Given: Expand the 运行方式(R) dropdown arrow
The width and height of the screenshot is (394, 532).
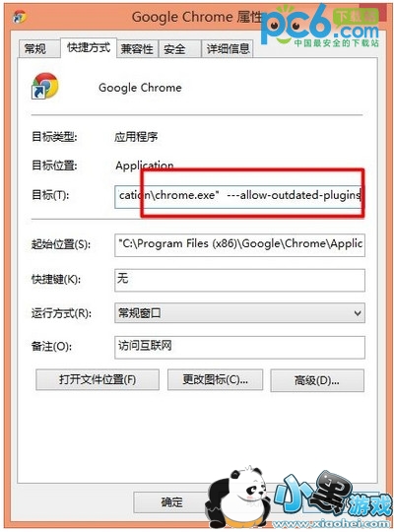Looking at the screenshot, I should pos(358,313).
